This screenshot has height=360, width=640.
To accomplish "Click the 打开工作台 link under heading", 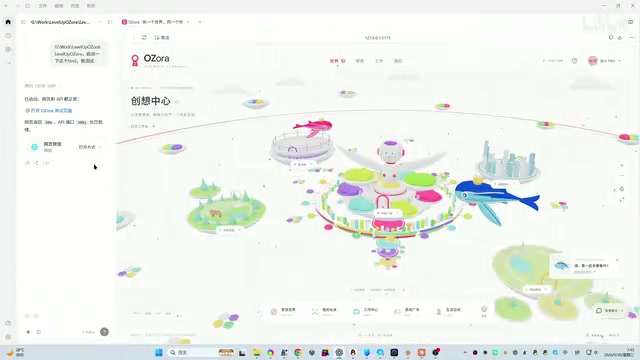I will (142, 127).
